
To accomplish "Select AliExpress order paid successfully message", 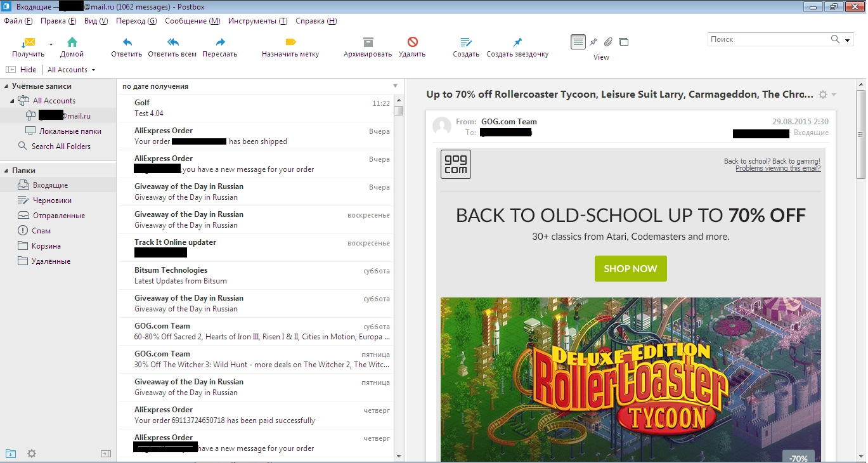I will click(256, 415).
